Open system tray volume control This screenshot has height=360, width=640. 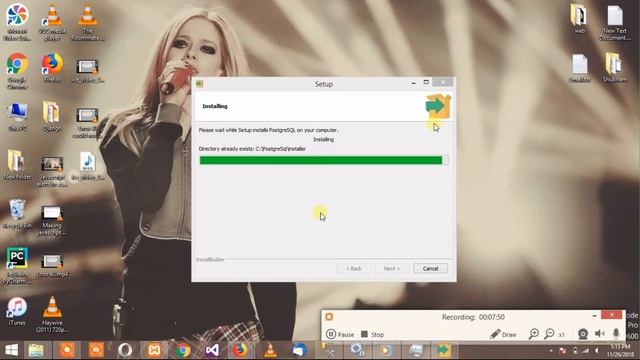(597, 351)
